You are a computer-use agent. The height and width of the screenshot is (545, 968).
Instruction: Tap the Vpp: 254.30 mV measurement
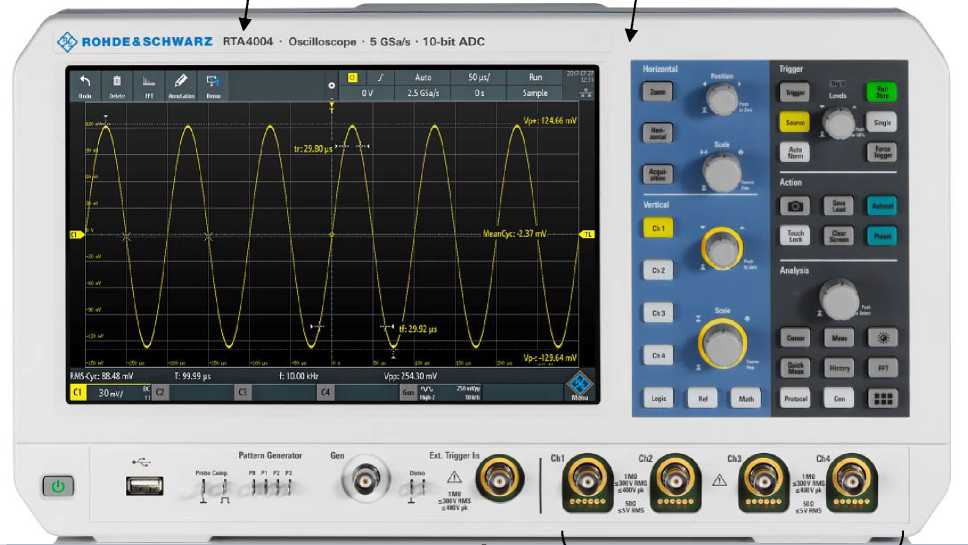coord(411,376)
